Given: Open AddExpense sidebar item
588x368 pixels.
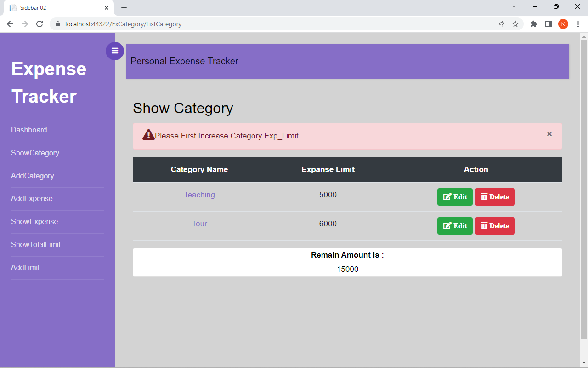Looking at the screenshot, I should pos(32,198).
